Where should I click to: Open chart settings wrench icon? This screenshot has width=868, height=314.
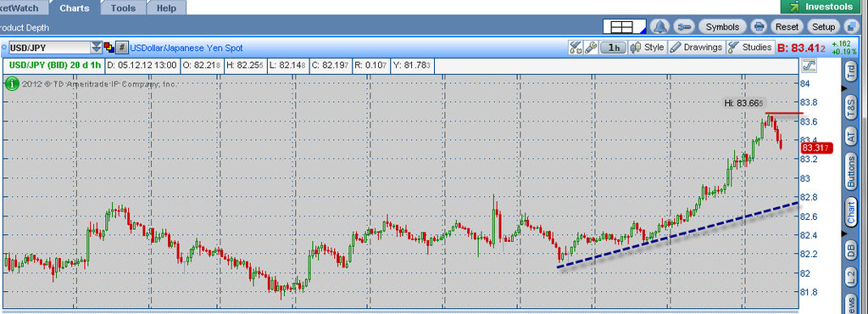(x=590, y=48)
